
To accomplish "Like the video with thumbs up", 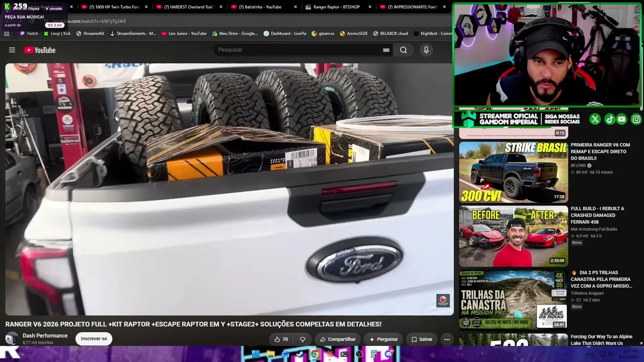I will click(281, 339).
